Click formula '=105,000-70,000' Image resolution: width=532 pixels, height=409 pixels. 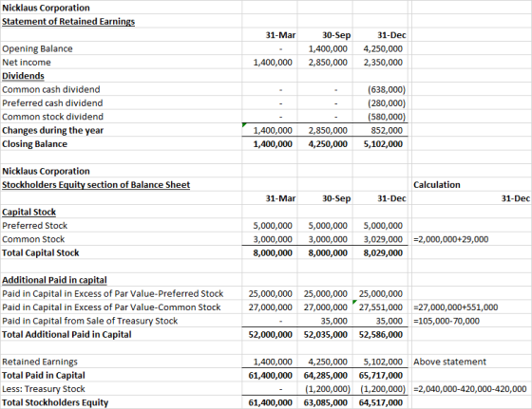(446, 321)
